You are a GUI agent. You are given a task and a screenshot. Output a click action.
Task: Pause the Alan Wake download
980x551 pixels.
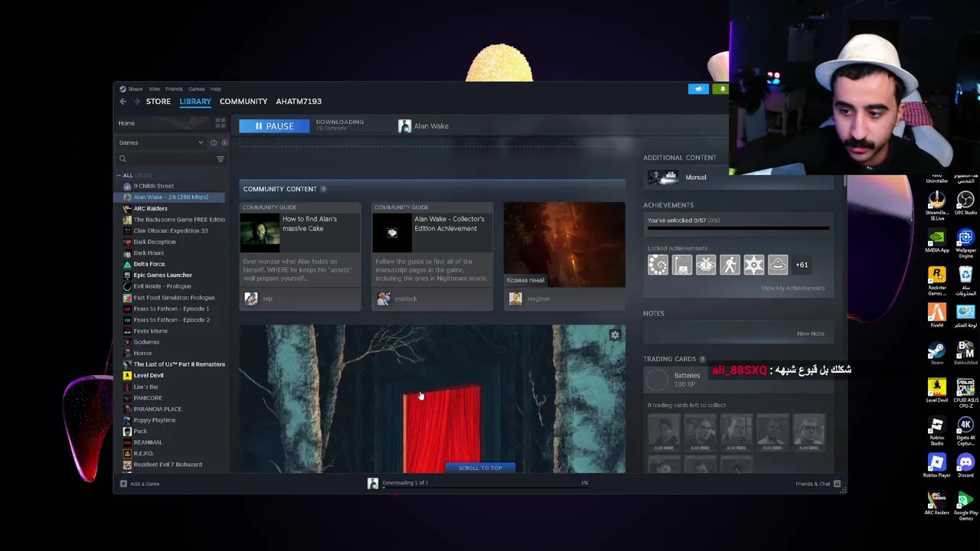pos(274,126)
